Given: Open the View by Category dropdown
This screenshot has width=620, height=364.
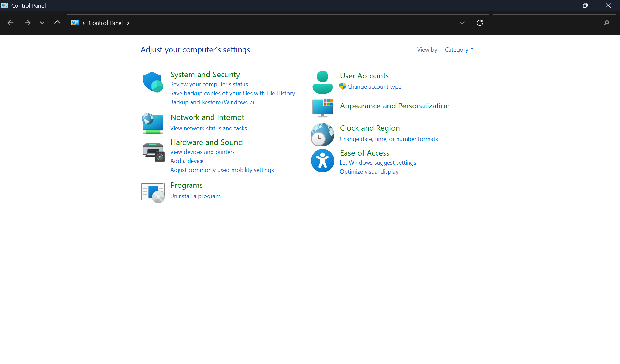Looking at the screenshot, I should point(459,50).
